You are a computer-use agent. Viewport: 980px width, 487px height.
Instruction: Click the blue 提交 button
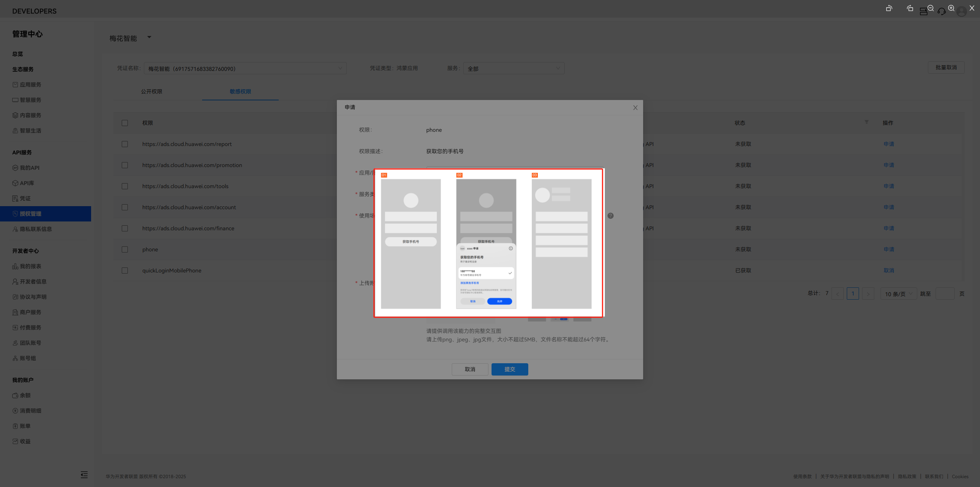click(x=510, y=369)
